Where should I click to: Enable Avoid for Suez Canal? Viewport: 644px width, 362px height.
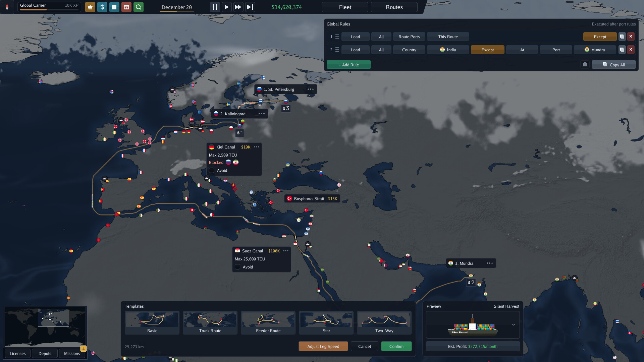[x=237, y=267]
